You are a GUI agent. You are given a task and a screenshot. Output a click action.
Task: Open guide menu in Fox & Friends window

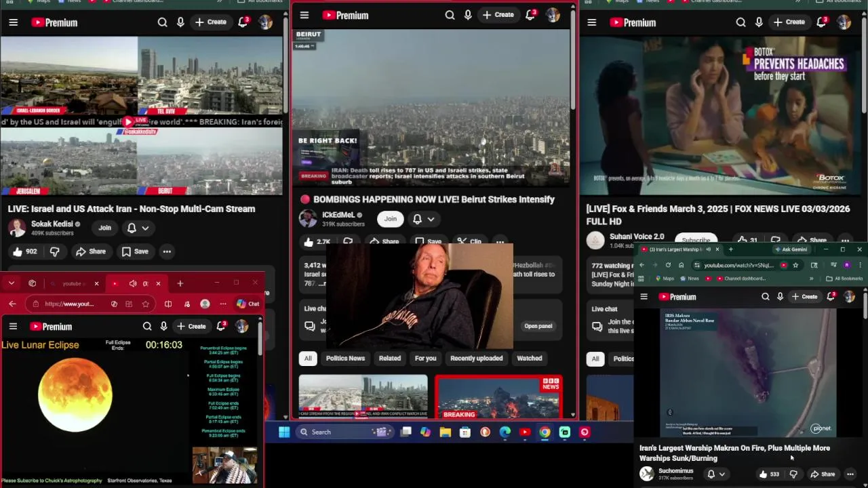coord(592,22)
